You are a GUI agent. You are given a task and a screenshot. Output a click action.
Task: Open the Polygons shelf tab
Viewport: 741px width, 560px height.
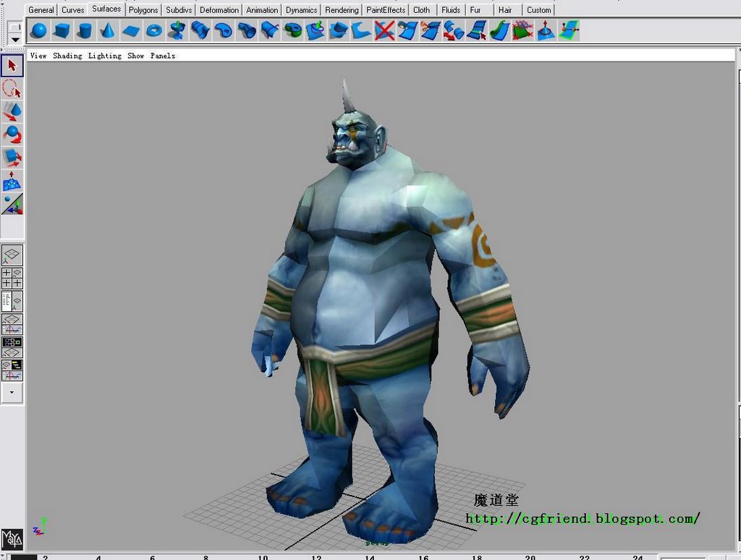143,10
